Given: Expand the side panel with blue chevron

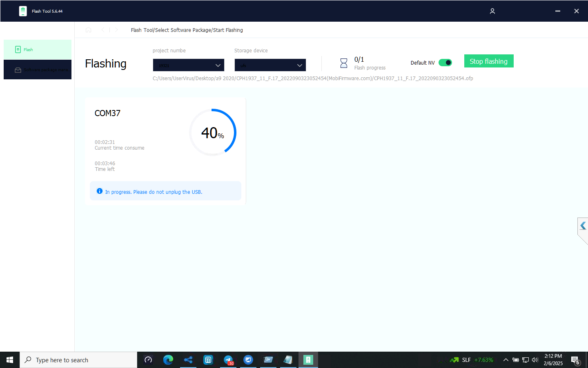Looking at the screenshot, I should pos(583,226).
